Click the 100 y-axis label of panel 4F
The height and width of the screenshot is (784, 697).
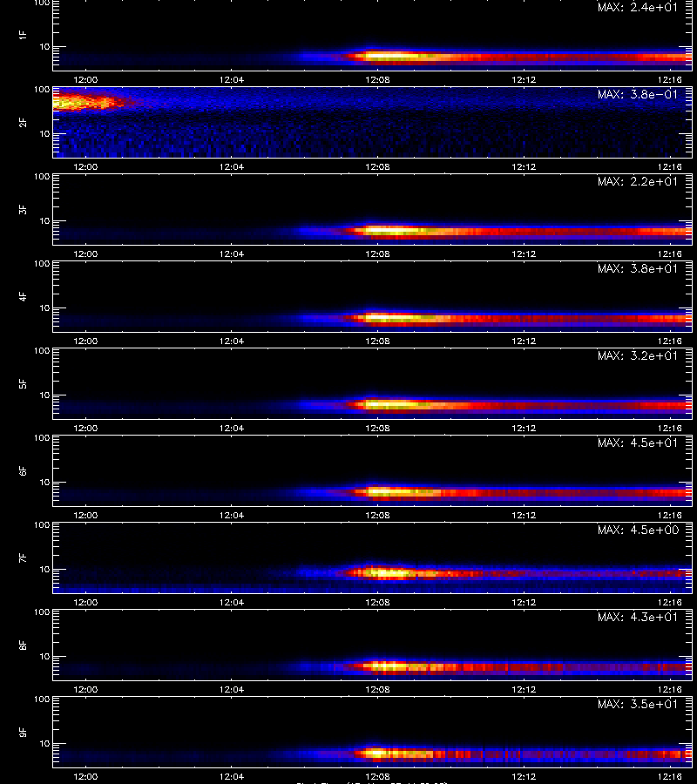coord(42,263)
